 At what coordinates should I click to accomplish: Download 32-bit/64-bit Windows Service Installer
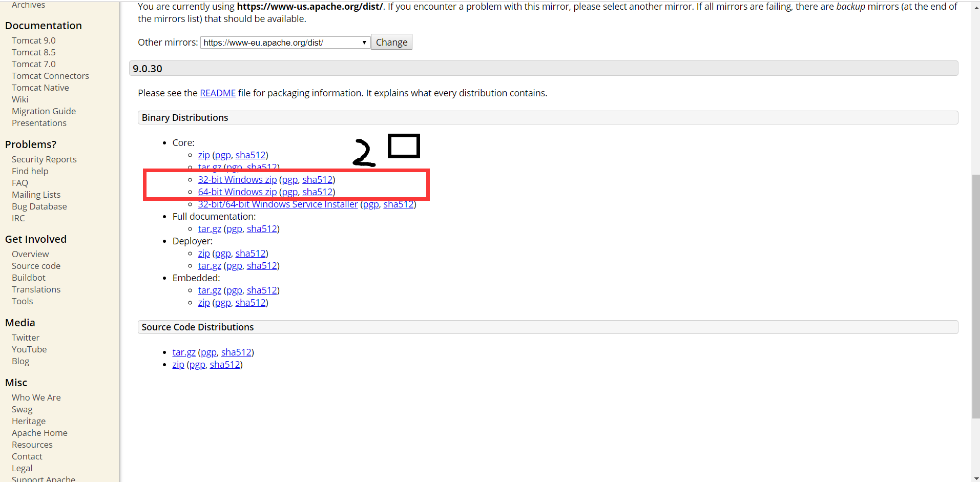(x=278, y=204)
